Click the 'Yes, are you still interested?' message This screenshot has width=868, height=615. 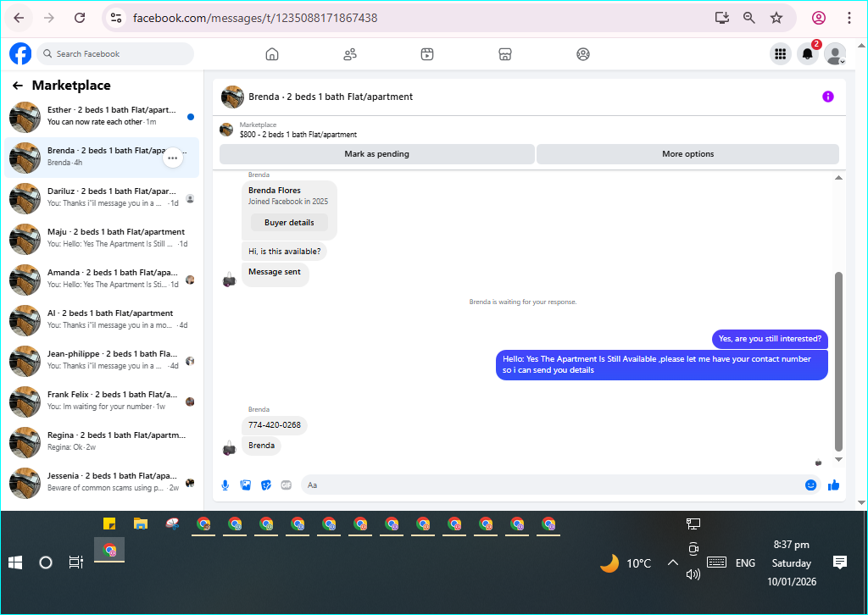[x=770, y=339]
